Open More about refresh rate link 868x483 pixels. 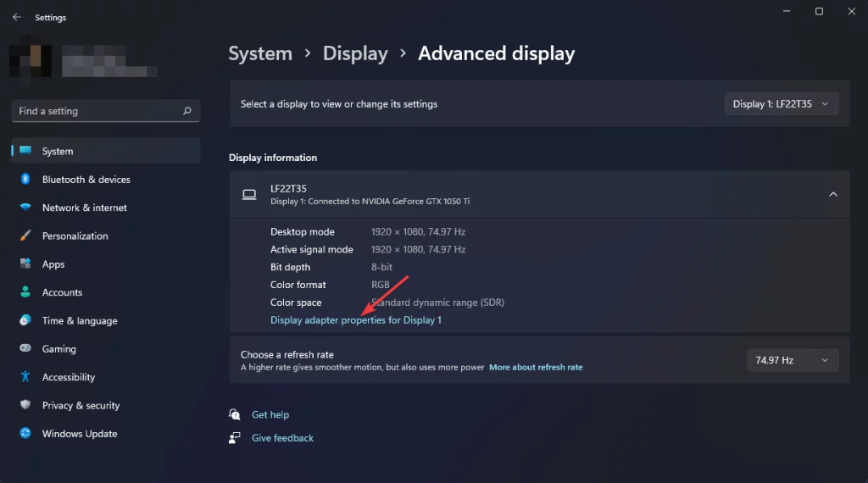(536, 367)
